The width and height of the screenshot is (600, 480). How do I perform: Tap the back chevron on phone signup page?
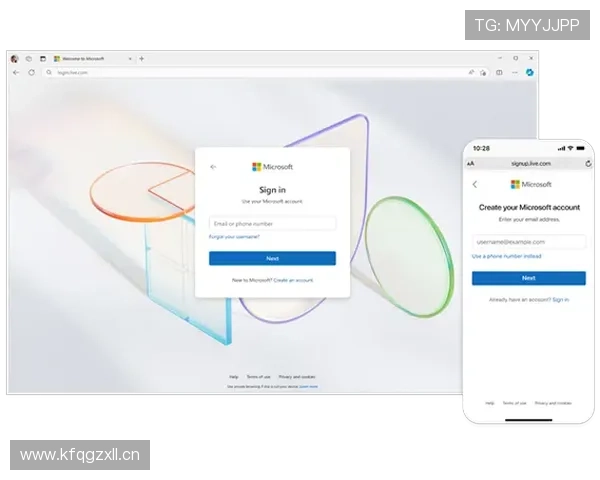point(475,184)
